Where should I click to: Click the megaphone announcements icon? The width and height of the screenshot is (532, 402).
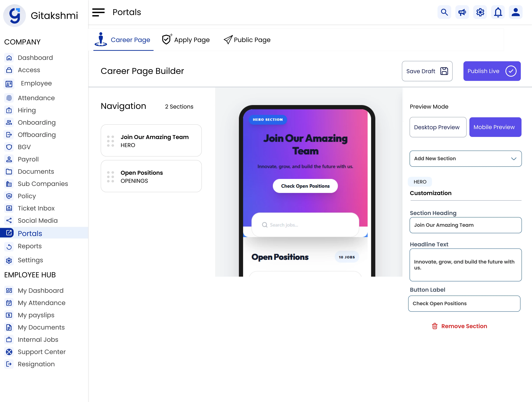[462, 12]
